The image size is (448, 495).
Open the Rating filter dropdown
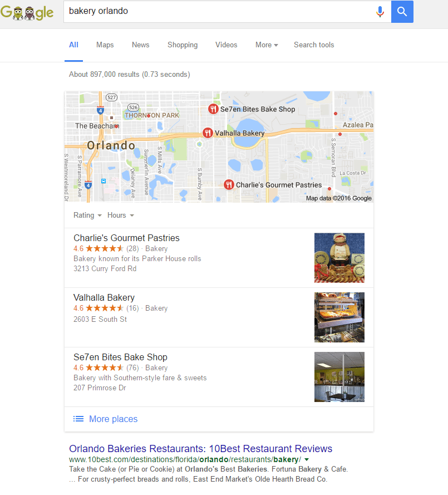87,215
